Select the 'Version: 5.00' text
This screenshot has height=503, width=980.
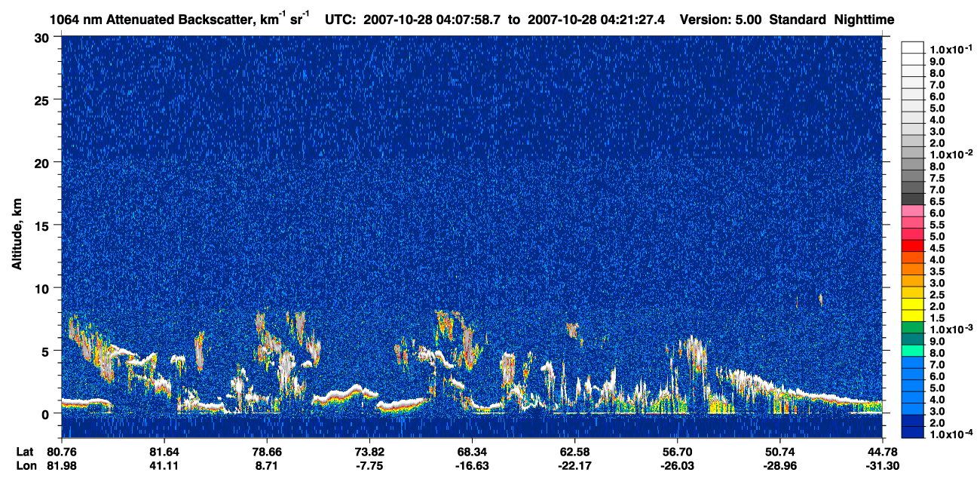pos(721,20)
